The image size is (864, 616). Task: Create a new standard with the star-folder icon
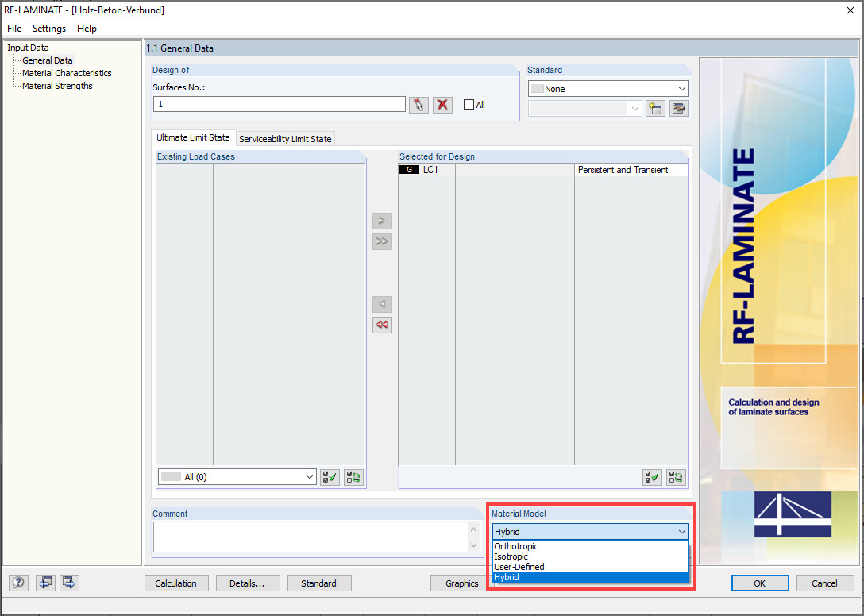tap(655, 108)
